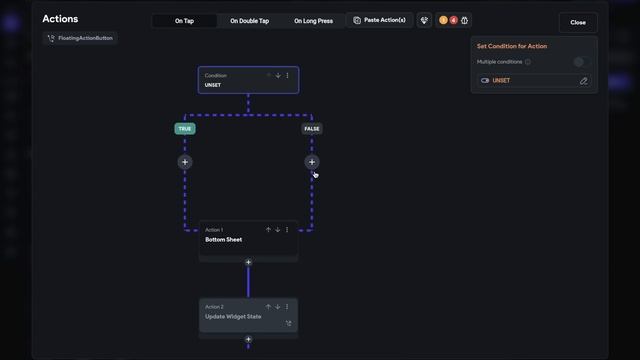The image size is (640, 360).
Task: Add action below Update Widget State node
Action: pyautogui.click(x=248, y=339)
